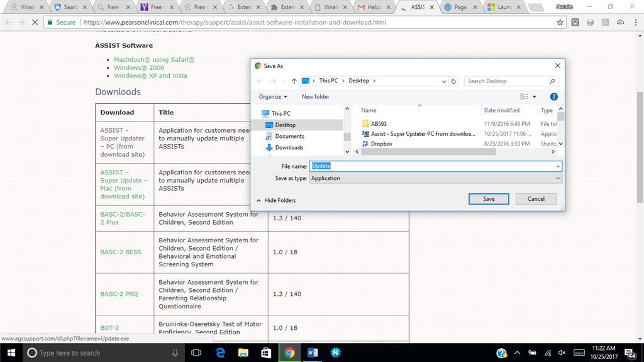This screenshot has width=644, height=362.
Task: Click the Chrome address bar URL
Action: 235,22
